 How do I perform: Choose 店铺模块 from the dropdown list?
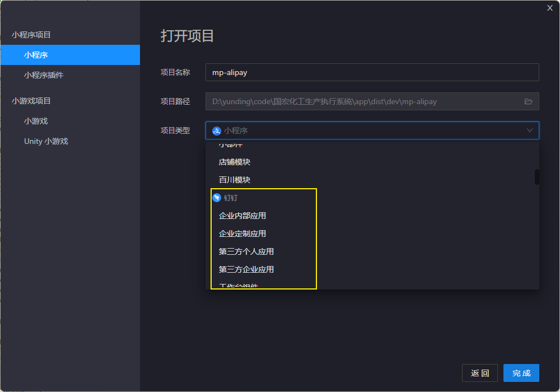pos(372,162)
